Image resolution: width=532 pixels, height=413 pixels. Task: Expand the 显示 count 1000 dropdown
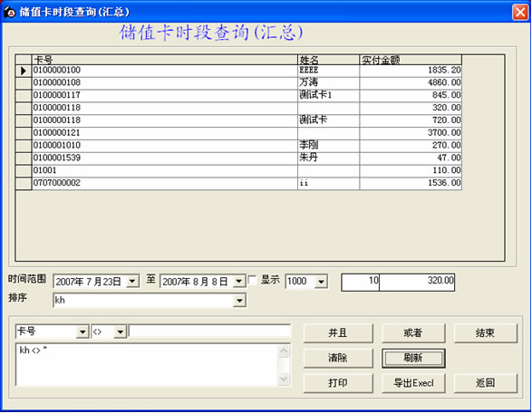pyautogui.click(x=321, y=282)
